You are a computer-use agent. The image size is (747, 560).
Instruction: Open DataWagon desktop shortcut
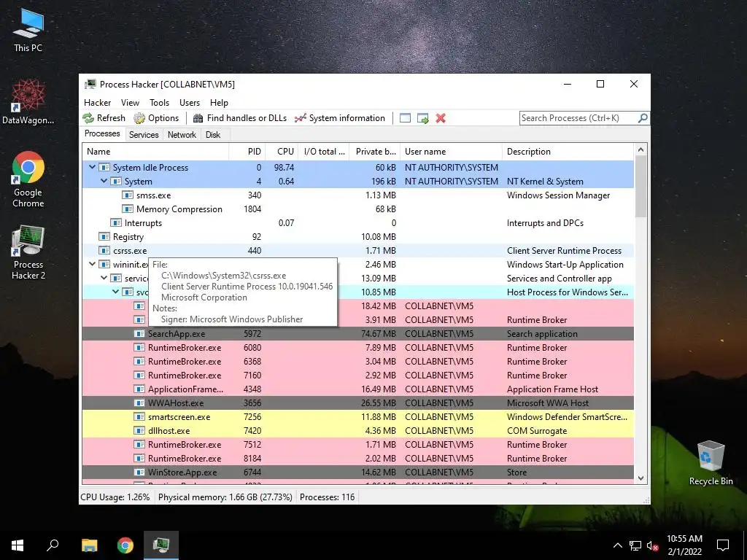28,102
